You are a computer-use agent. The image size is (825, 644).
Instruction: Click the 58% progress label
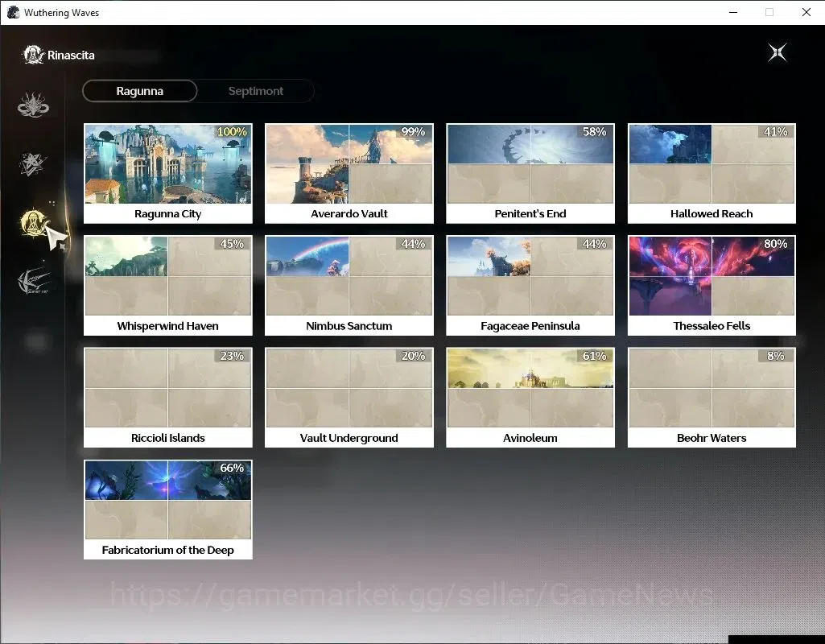coord(595,131)
